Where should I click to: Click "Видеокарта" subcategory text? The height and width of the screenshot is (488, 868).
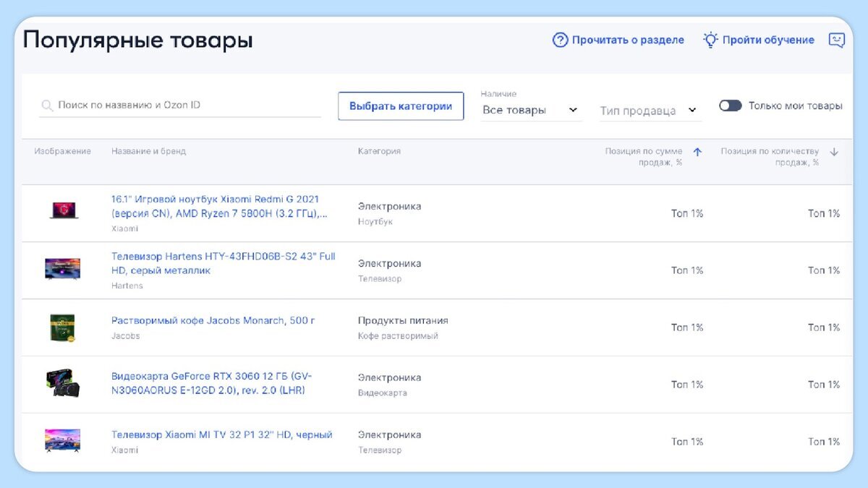coord(382,393)
